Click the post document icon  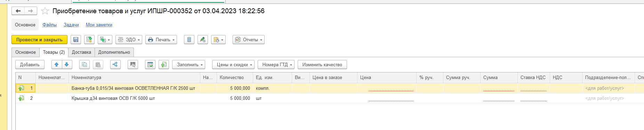(x=89, y=40)
